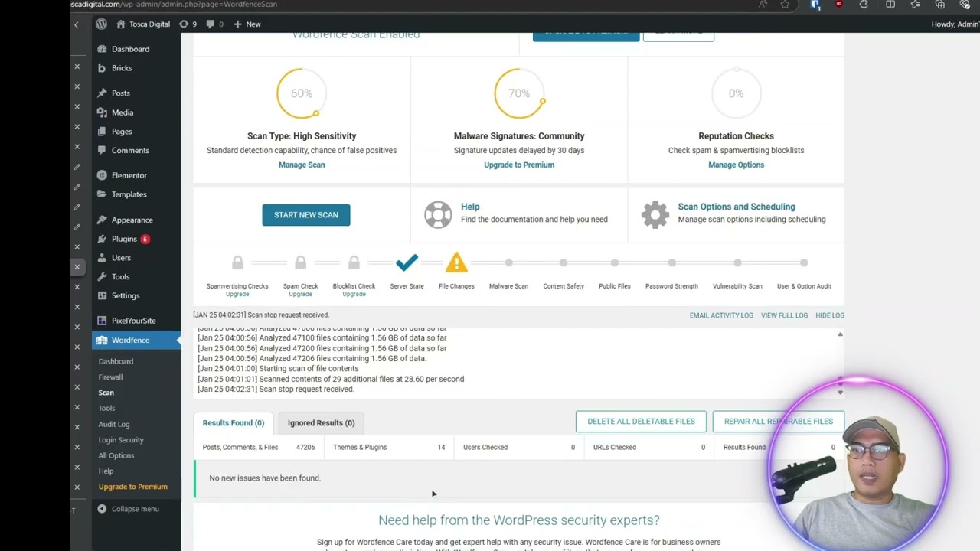
Task: Click the Media icon in the sidebar
Action: pos(102,112)
